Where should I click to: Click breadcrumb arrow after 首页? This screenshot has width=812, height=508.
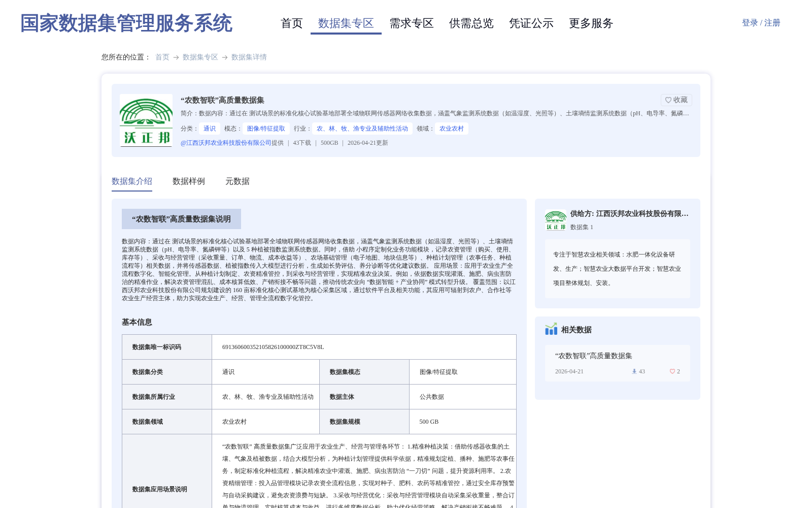click(176, 57)
